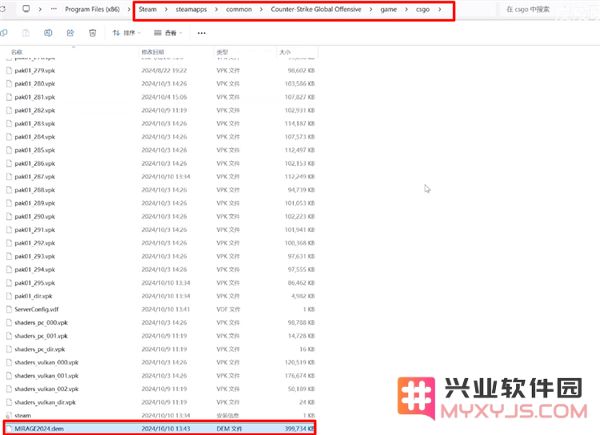Click the Share icon in the toolbar
600x435 pixels.
[70, 33]
